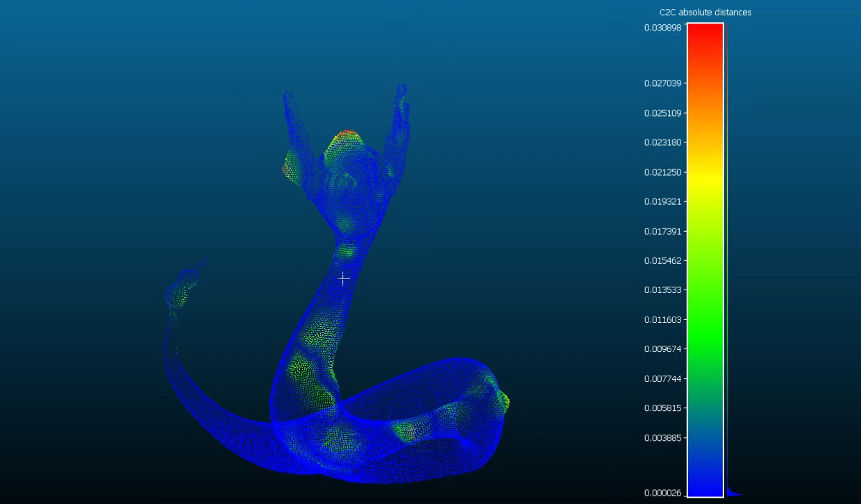Viewport: 861px width, 504px height.
Task: Click the 'C2C absolute distances' scale title
Action: pyautogui.click(x=705, y=12)
